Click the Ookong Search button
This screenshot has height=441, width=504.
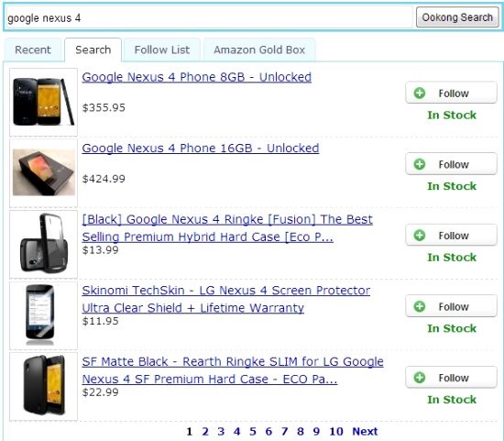(x=457, y=17)
